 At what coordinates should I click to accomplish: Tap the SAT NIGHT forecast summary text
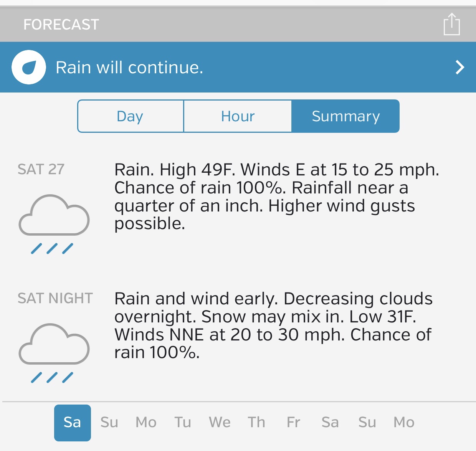[273, 325]
